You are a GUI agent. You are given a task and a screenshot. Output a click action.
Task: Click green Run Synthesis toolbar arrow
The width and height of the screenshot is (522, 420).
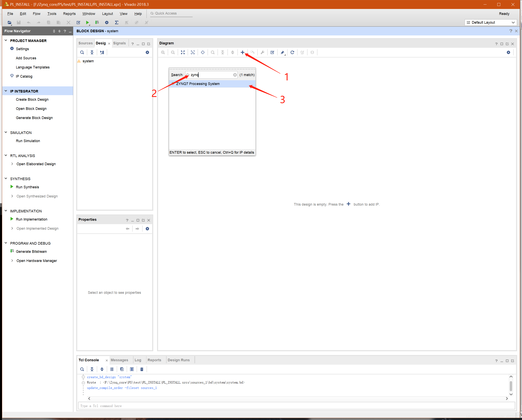[87, 22]
